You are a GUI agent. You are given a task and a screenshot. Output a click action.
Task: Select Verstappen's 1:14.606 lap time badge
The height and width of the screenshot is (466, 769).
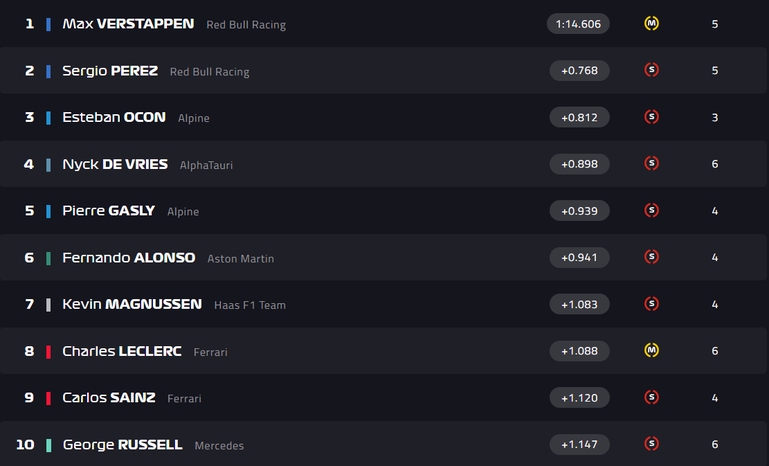point(578,24)
